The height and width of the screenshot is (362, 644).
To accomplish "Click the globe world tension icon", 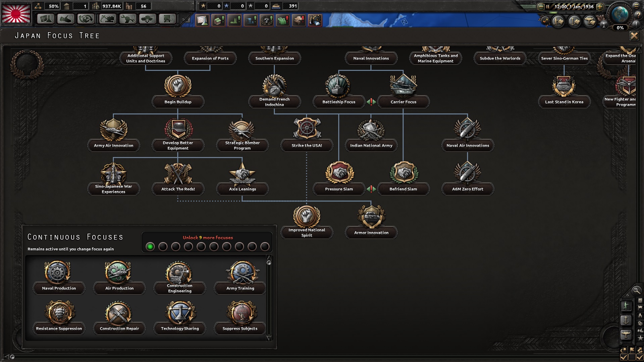I will (620, 14).
